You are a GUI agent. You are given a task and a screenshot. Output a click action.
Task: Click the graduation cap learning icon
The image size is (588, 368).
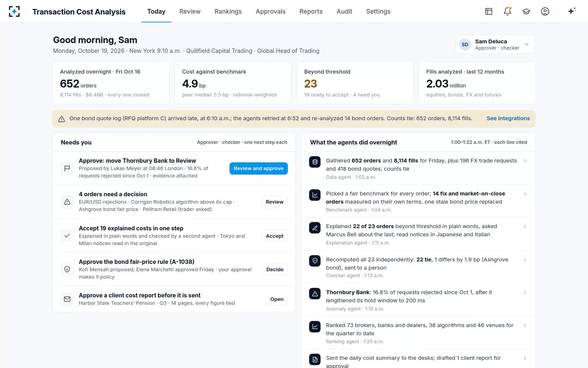[526, 11]
